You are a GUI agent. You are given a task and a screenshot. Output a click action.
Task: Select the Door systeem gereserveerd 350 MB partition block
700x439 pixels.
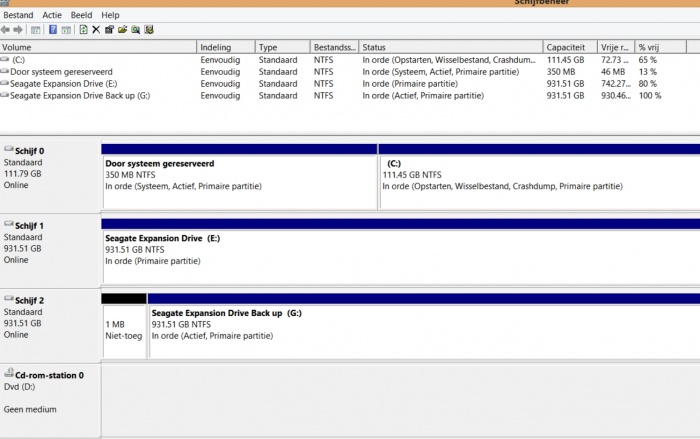tap(240, 176)
